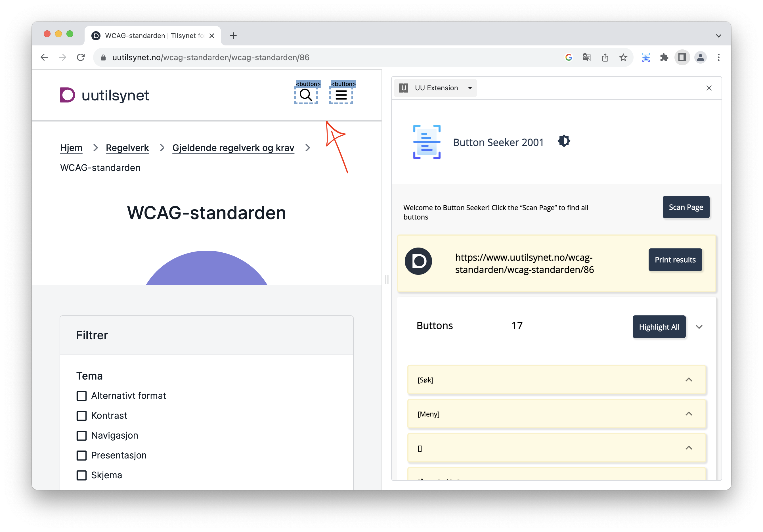Open the UU Extension side panel dropdown

coord(436,88)
